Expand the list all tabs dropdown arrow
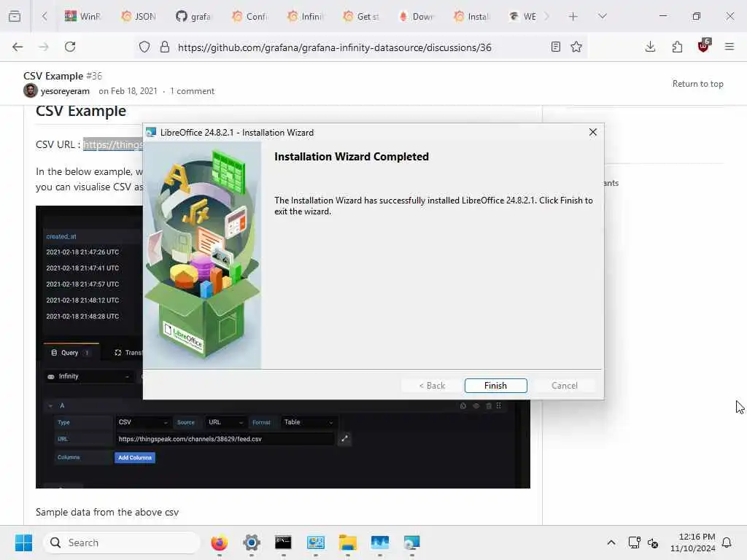Image resolution: width=747 pixels, height=560 pixels. tap(603, 16)
